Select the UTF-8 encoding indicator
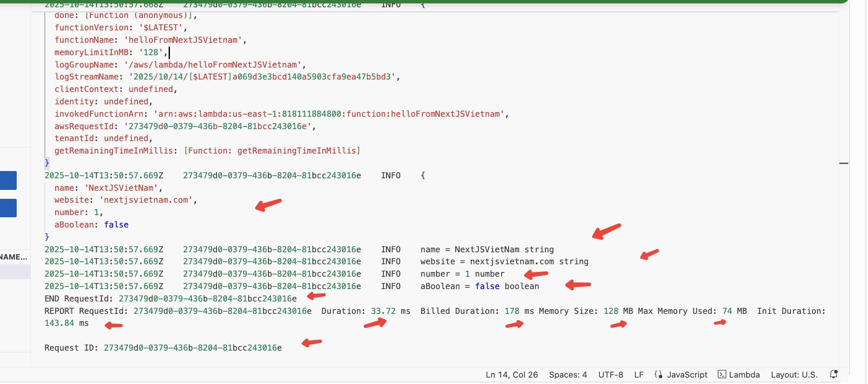Screen dimensions: 868x384 (610, 375)
